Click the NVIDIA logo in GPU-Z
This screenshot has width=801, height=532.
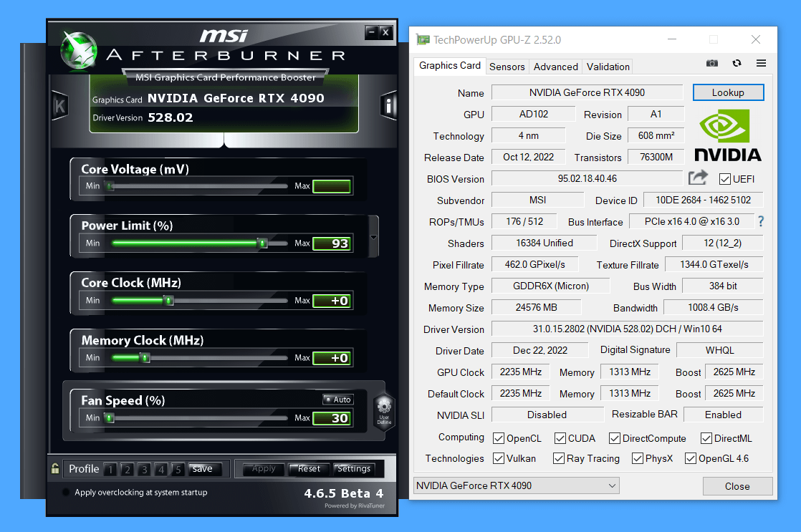pyautogui.click(x=728, y=136)
